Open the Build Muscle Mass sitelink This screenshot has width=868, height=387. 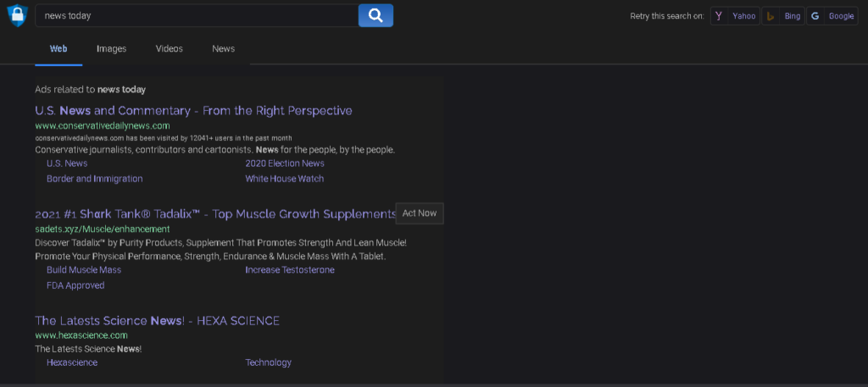click(84, 270)
